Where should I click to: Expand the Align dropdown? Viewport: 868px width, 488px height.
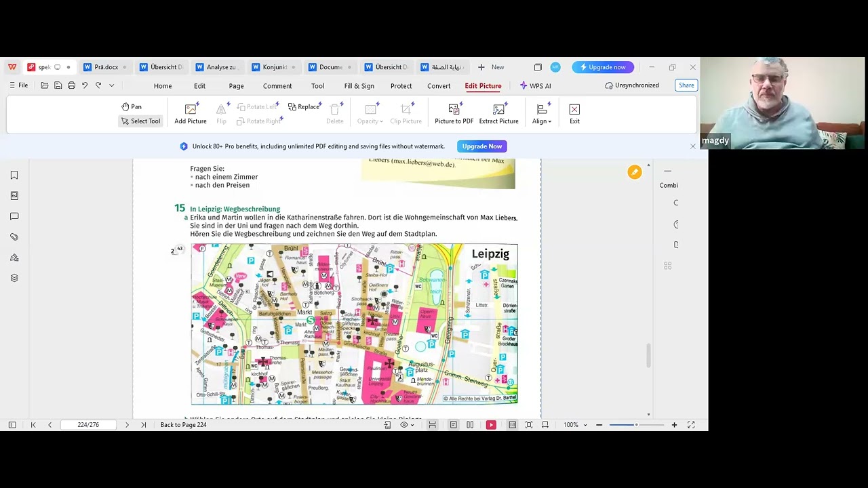pyautogui.click(x=542, y=113)
